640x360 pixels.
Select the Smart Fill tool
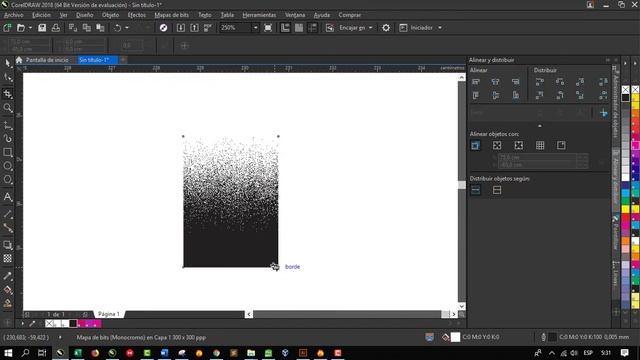point(7,303)
